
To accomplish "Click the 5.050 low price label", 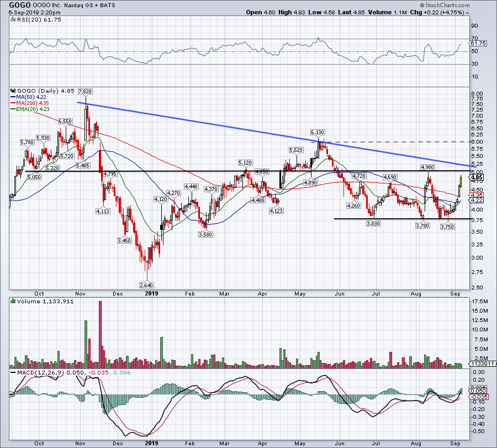I will 34,177.
